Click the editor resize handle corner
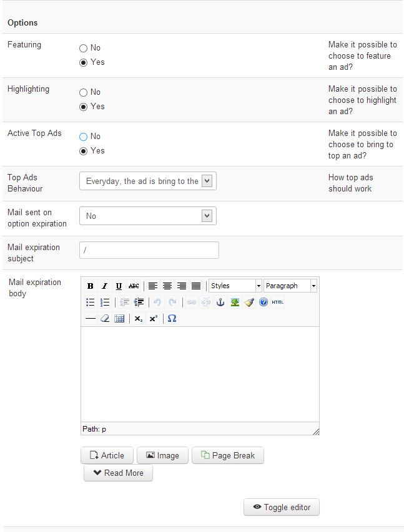This screenshot has height=532, width=404. point(316,431)
